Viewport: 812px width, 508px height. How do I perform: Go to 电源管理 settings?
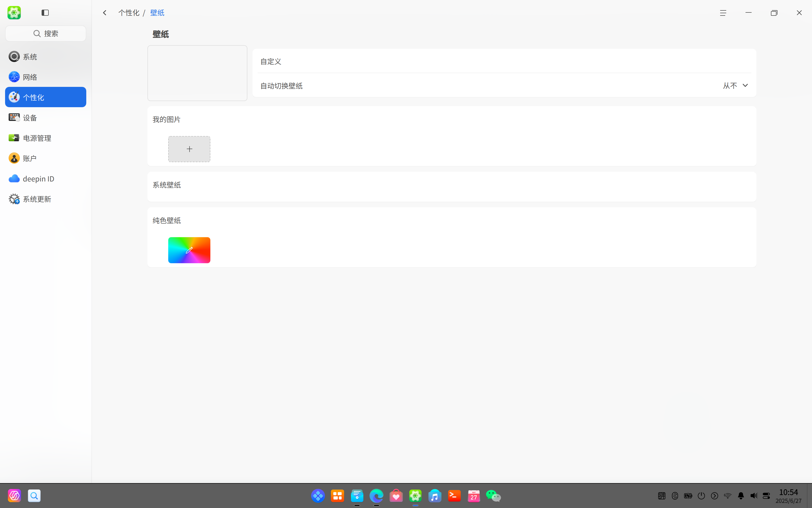click(46, 138)
